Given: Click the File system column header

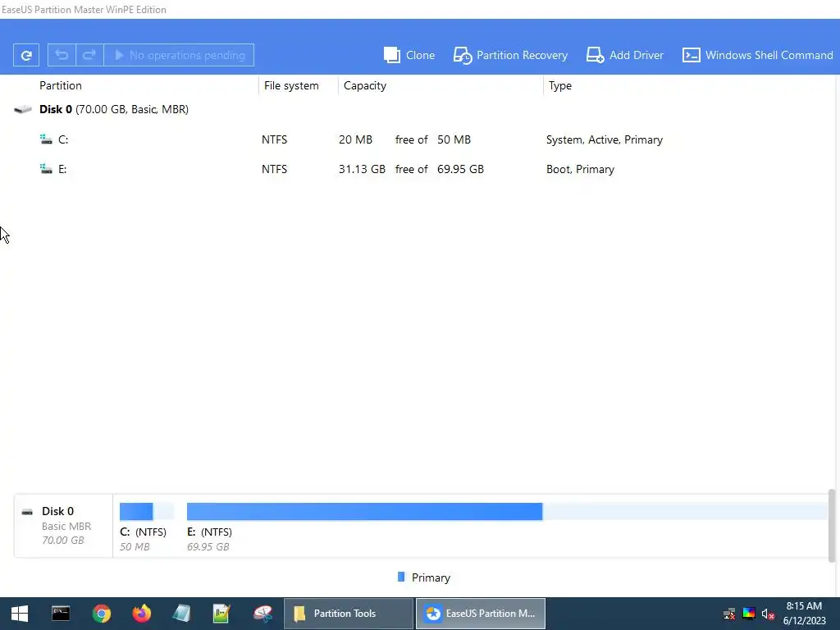Looking at the screenshot, I should [x=291, y=85].
